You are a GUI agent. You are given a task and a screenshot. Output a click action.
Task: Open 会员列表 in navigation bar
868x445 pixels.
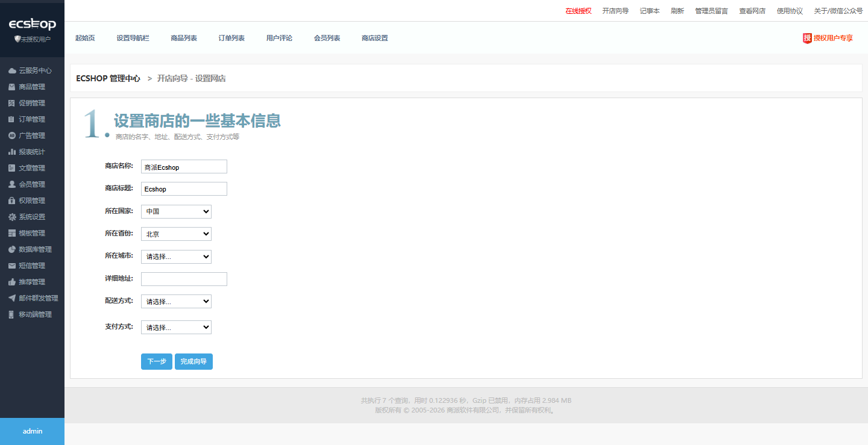click(x=327, y=38)
